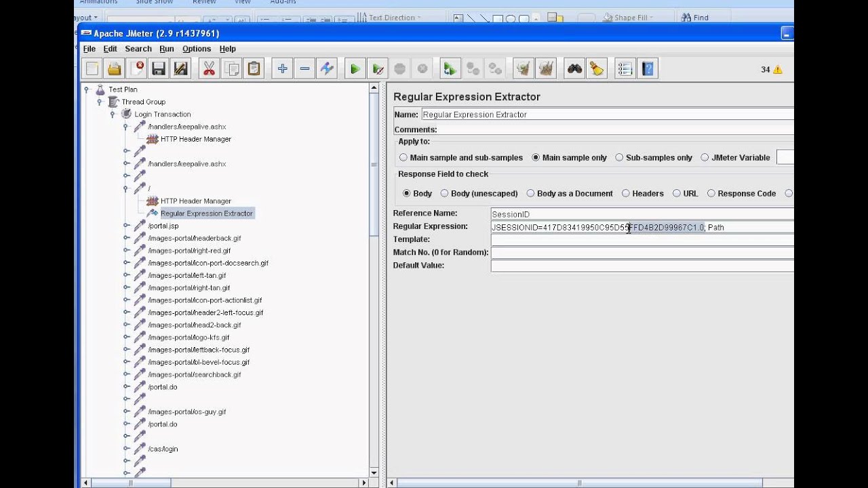
Task: Start the test with green play icon
Action: 355,68
